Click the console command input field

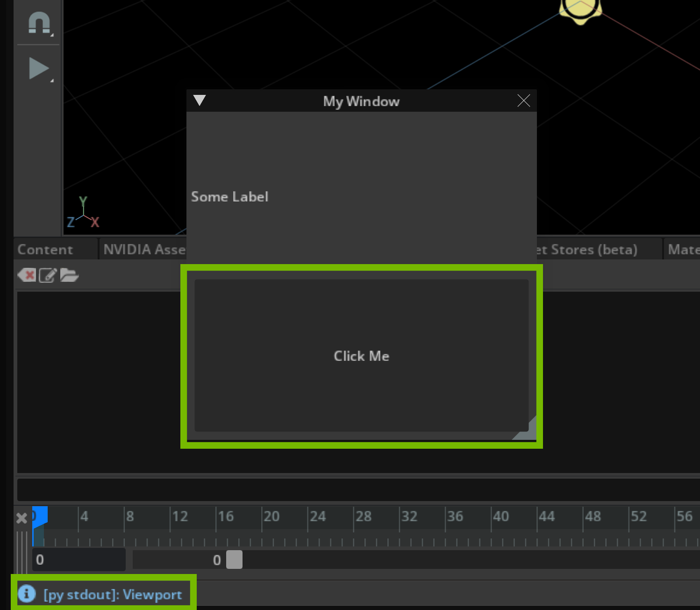(x=358, y=489)
